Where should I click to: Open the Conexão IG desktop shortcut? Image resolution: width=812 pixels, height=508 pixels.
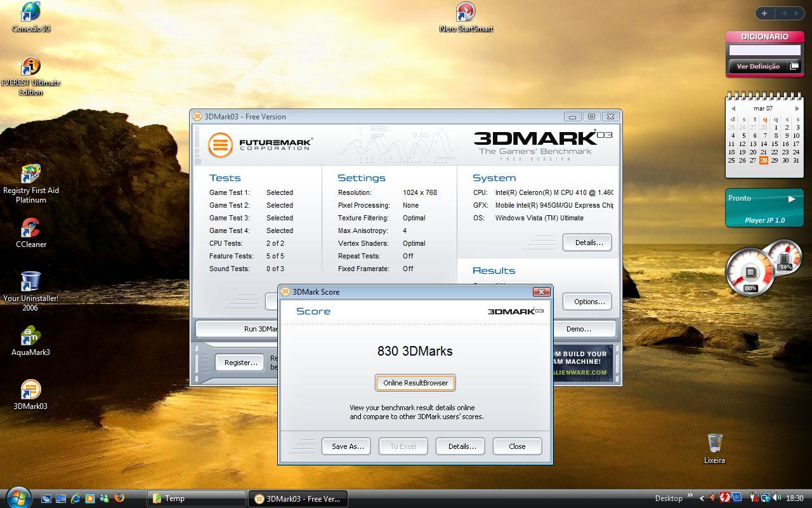30,17
